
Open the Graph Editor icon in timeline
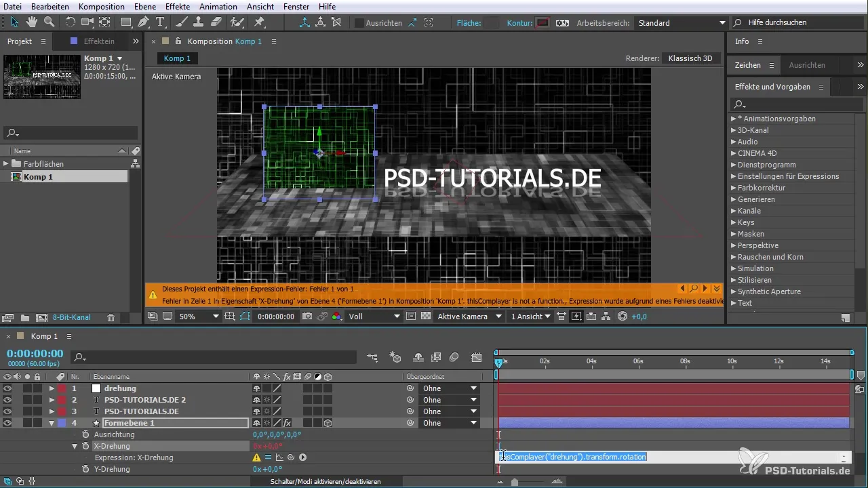[477, 357]
